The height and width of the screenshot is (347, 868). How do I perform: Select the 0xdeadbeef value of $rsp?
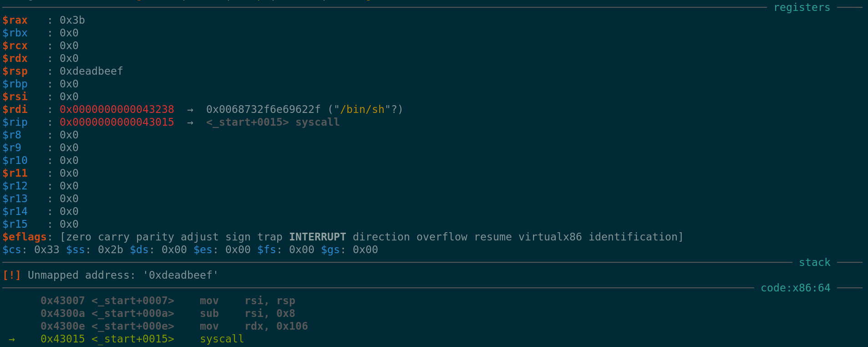91,71
